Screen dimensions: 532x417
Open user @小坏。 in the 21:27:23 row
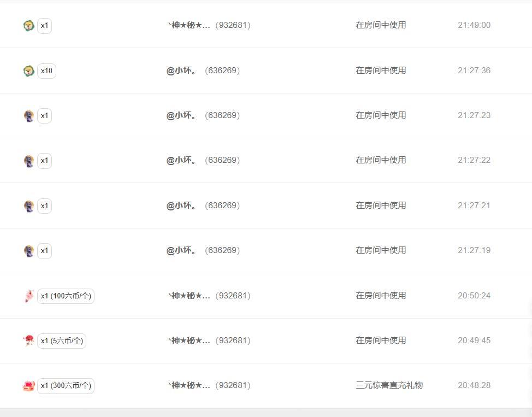(181, 115)
